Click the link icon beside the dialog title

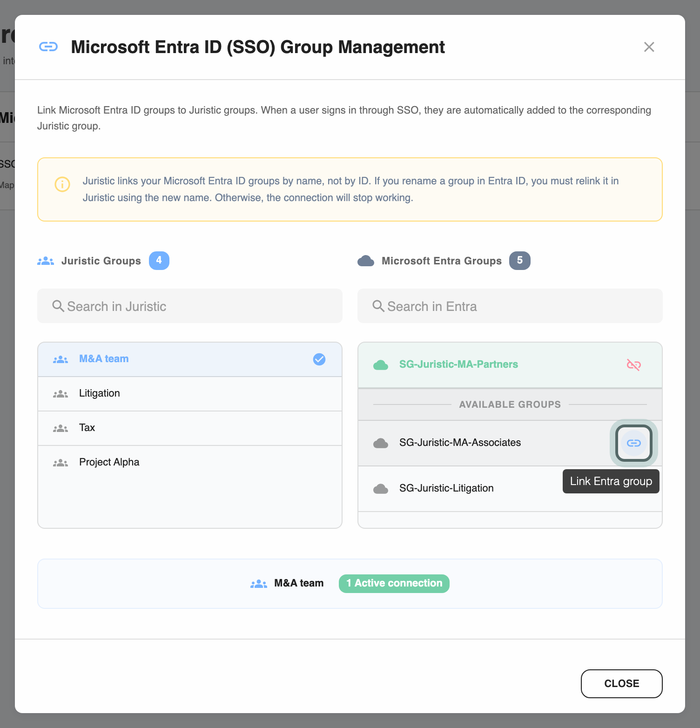[x=48, y=47]
